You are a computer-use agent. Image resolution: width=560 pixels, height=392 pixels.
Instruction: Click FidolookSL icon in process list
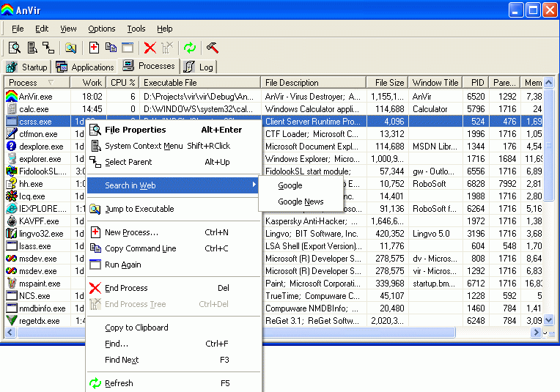click(x=12, y=171)
